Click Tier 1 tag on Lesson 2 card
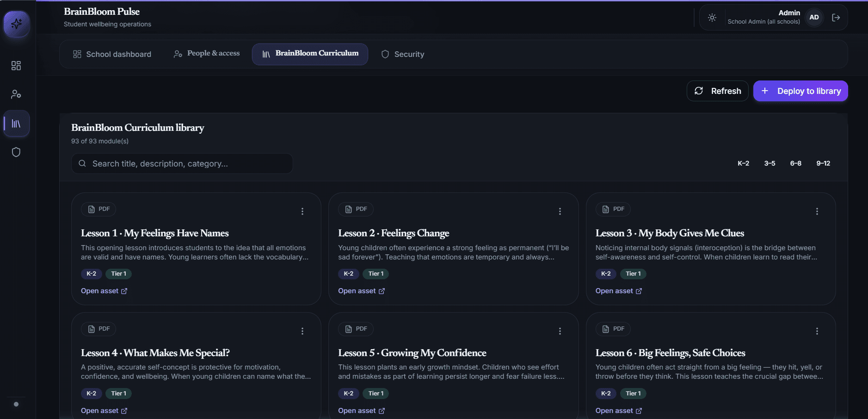This screenshot has width=868, height=419. [376, 274]
